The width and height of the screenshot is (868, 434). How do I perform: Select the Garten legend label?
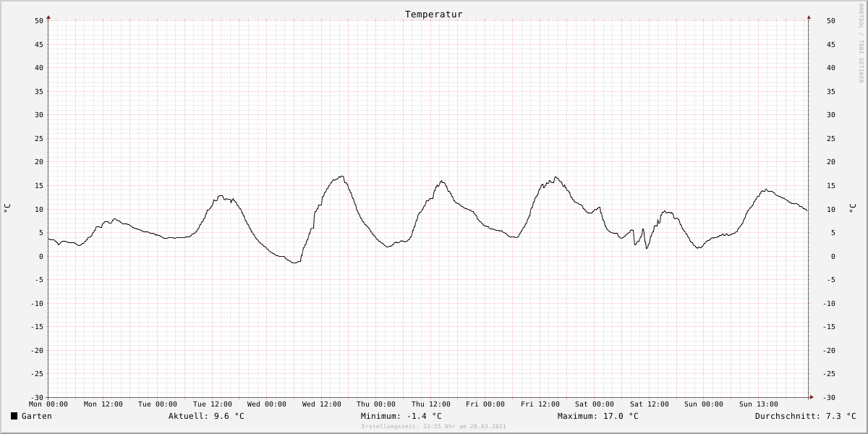37,416
